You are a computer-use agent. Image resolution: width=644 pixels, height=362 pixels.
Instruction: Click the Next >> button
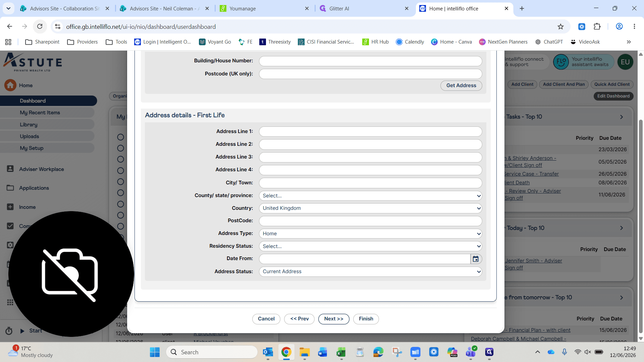tap(334, 319)
